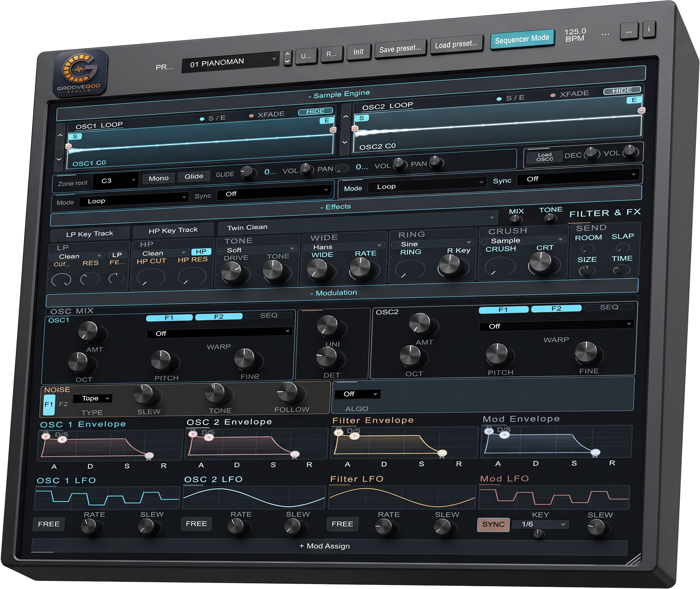Click the Init button
700x589 pixels.
click(x=358, y=52)
